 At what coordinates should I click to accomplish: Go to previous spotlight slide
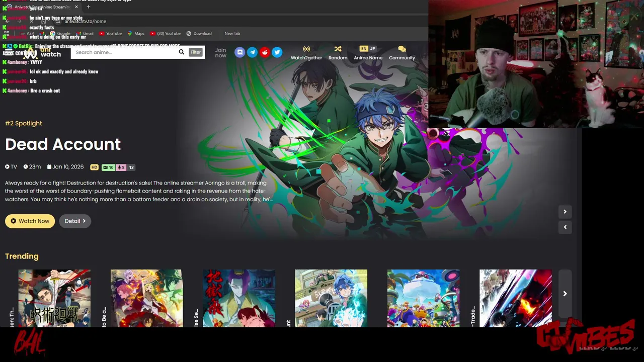coord(565,227)
